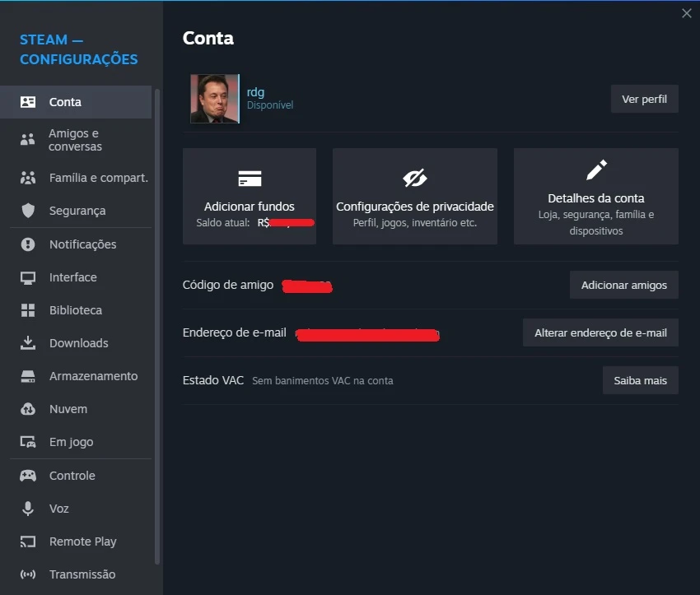This screenshot has width=700, height=595.
Task: Click the Steam — Configurações title
Action: click(79, 49)
